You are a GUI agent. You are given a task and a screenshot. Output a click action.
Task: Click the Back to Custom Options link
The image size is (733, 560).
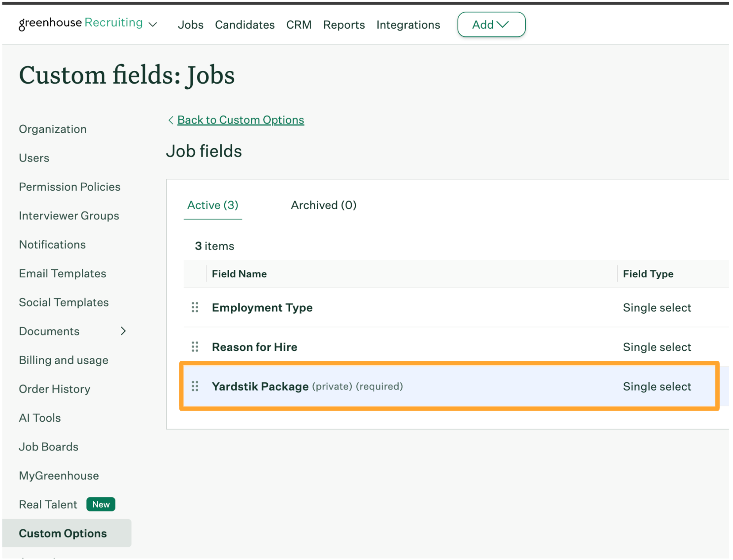click(x=241, y=120)
